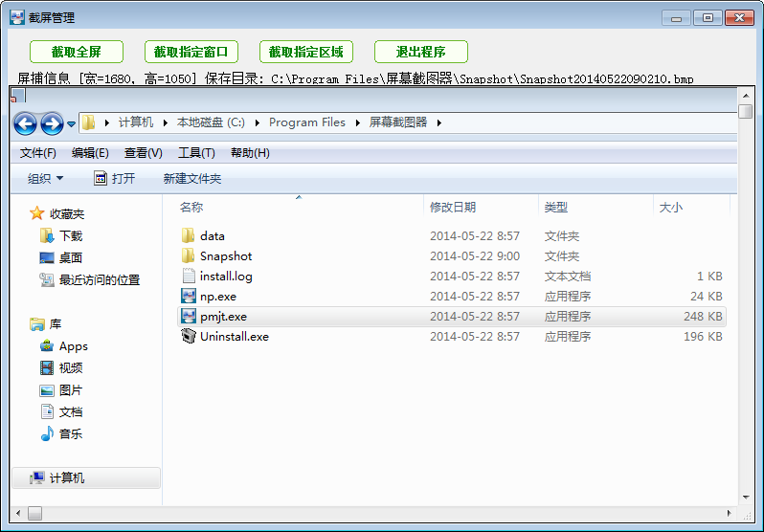Click the horizontal scrollbar thumb

(x=34, y=513)
